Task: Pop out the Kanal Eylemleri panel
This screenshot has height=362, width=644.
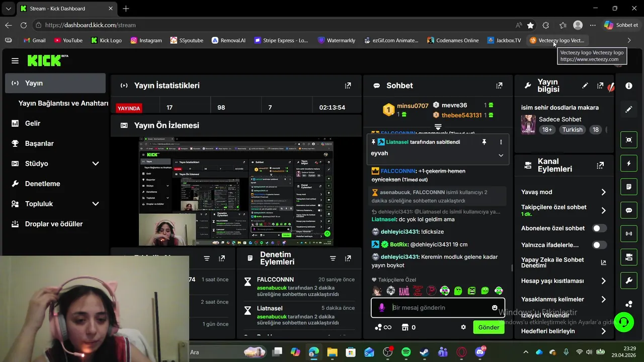Action: [600, 165]
